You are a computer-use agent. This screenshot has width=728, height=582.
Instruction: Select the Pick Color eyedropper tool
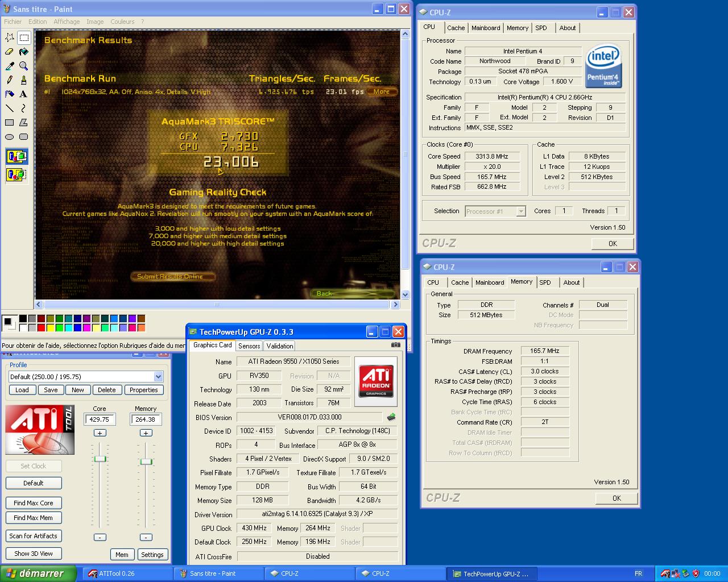(x=10, y=66)
